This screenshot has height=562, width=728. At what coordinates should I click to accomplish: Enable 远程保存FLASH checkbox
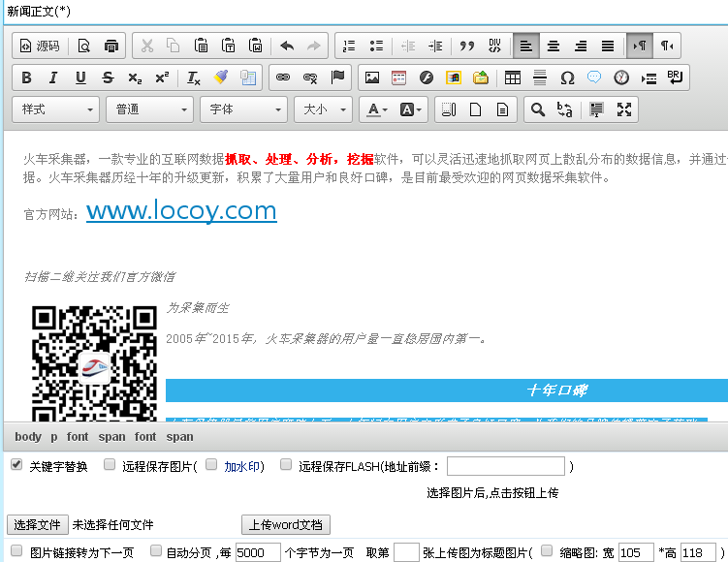[286, 464]
